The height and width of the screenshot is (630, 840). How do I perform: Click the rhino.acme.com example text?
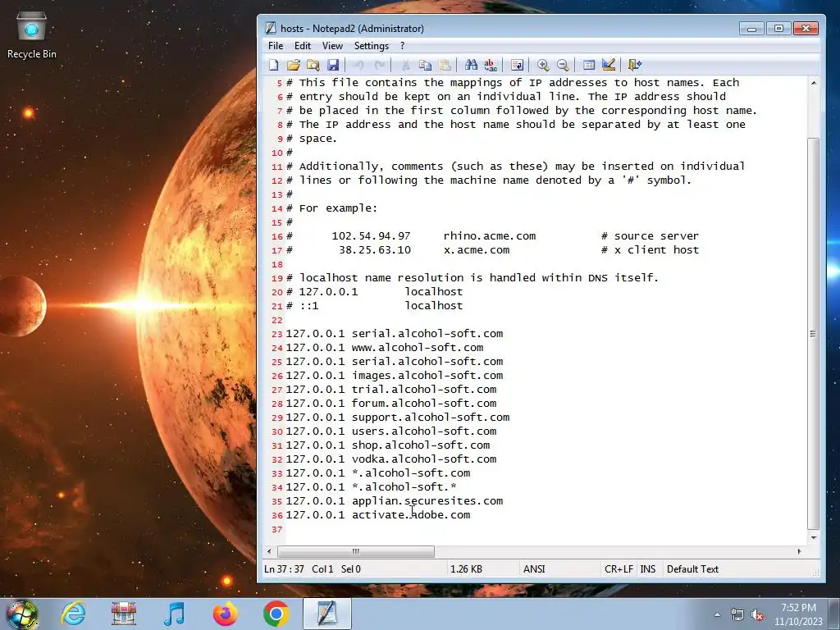coord(489,236)
